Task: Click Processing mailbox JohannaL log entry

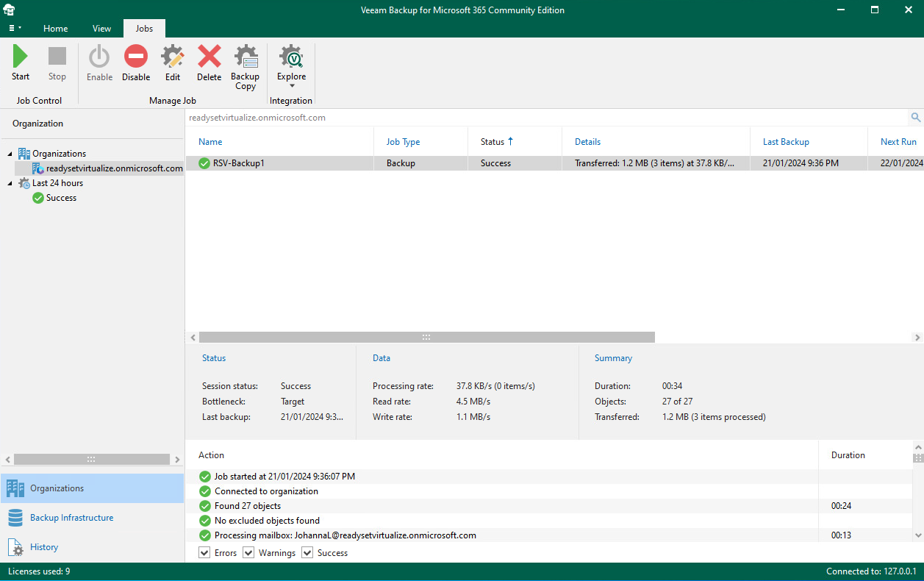Action: click(345, 535)
